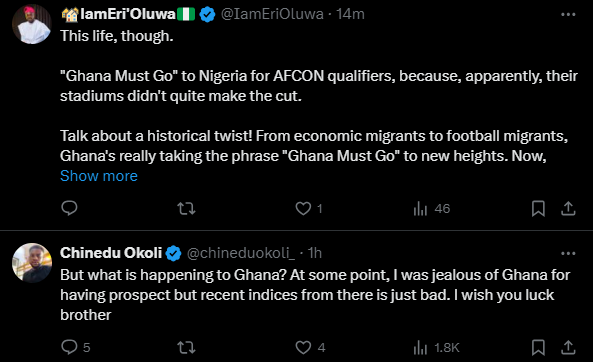
Task: Bookmark IamEri'Oluwa's tweet
Action: 538,208
